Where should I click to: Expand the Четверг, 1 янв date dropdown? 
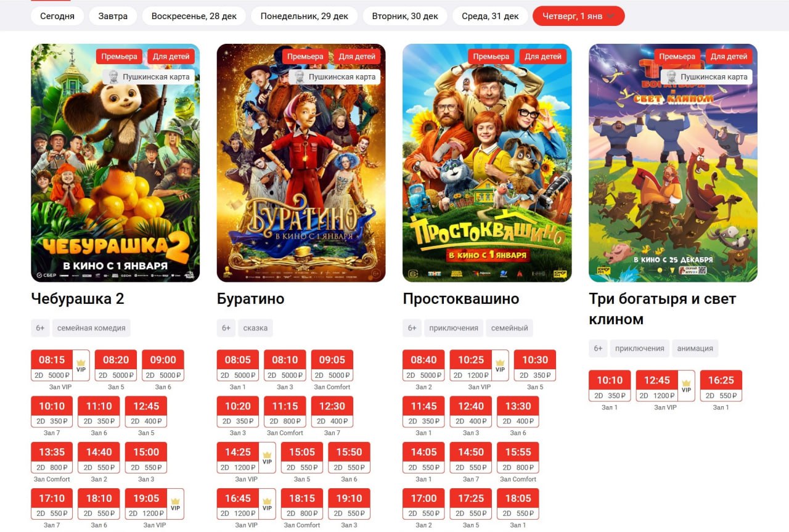578,16
